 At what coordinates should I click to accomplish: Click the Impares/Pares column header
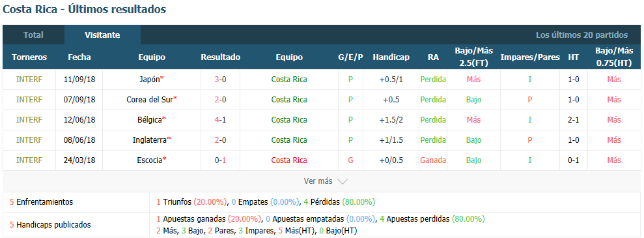[530, 57]
